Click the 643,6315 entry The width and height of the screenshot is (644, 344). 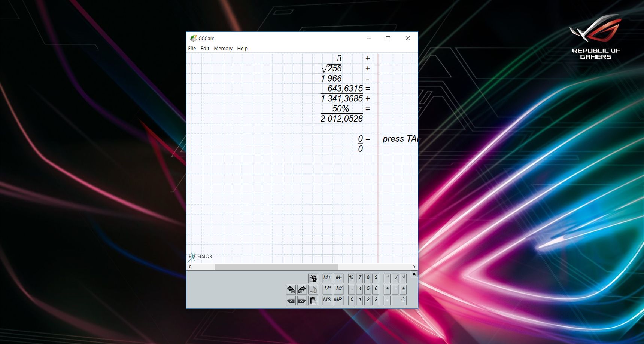(x=345, y=89)
